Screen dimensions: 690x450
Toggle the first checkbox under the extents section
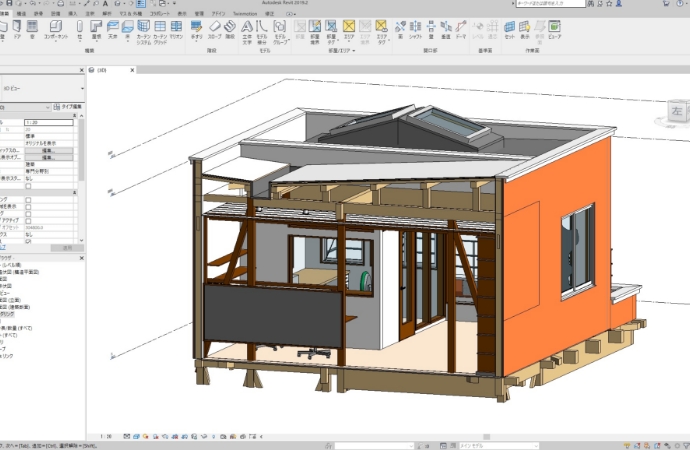coord(28,200)
